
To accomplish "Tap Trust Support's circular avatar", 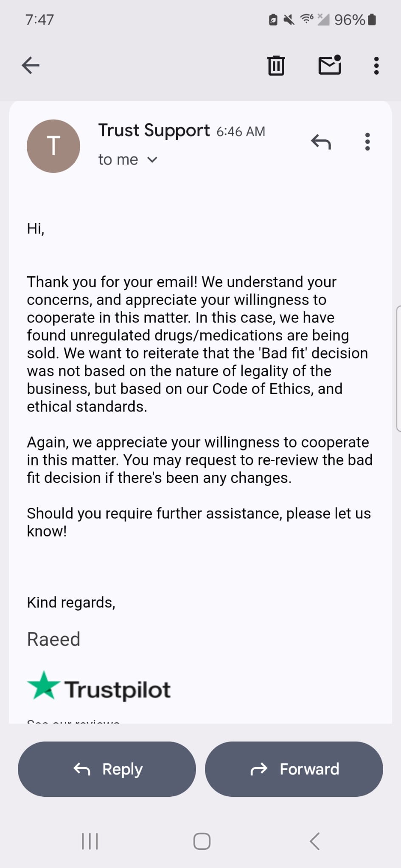I will [x=53, y=145].
